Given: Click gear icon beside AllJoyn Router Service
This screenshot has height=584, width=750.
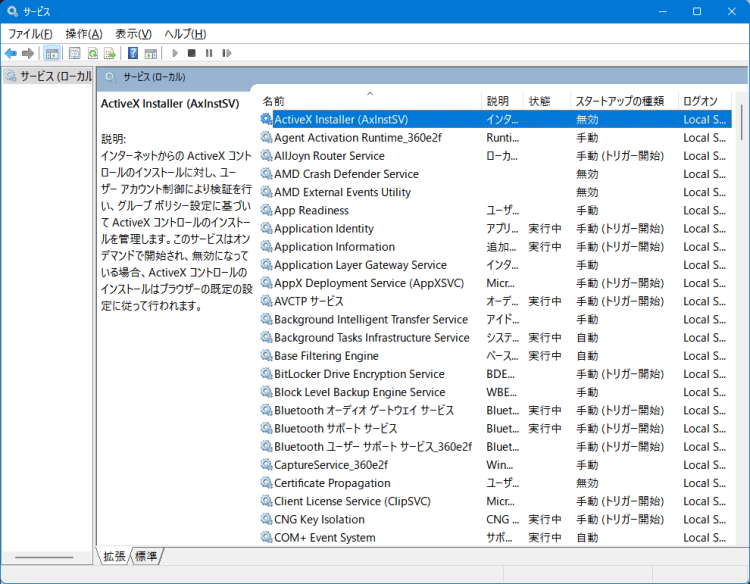Looking at the screenshot, I should (x=266, y=155).
